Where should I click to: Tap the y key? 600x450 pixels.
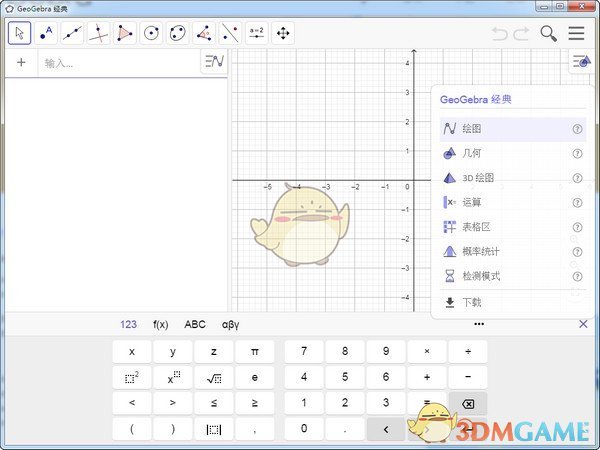pos(173,351)
